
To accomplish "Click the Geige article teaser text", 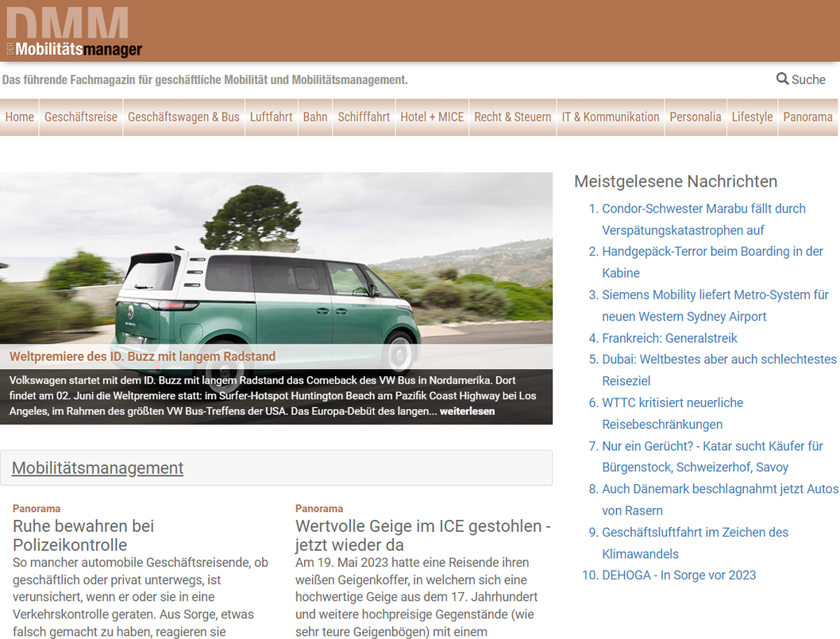I will [x=416, y=597].
